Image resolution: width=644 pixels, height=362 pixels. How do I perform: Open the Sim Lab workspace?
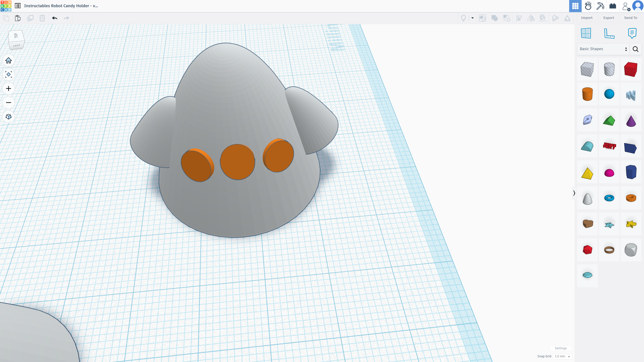coord(588,6)
